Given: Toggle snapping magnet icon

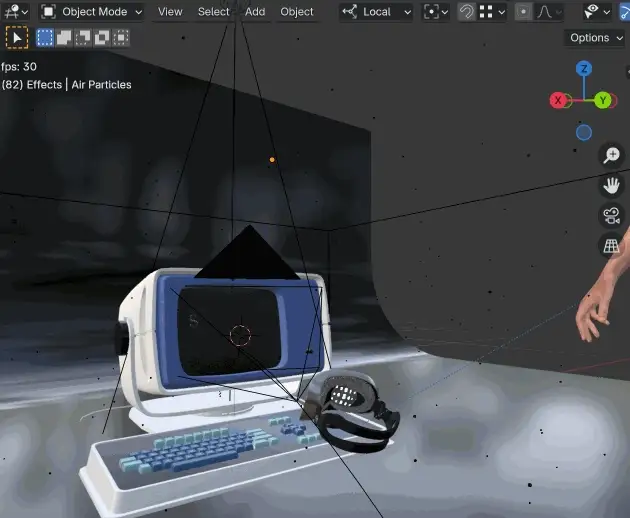Looking at the screenshot, I should coord(466,12).
